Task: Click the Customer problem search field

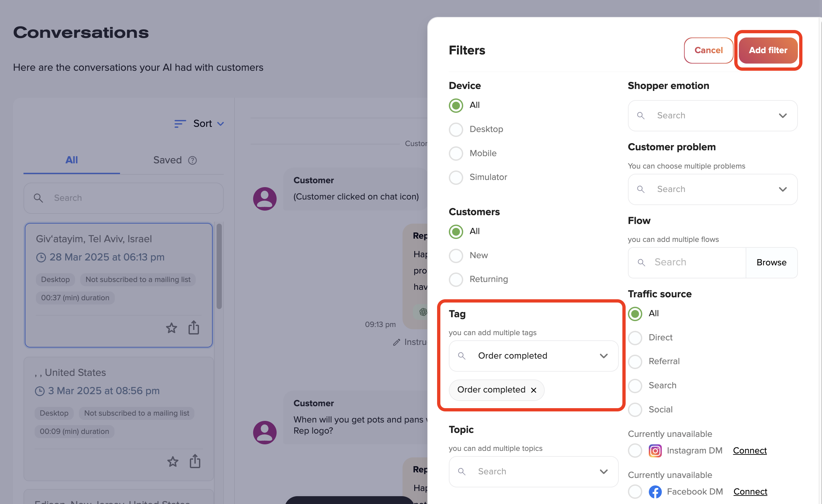Action: tap(713, 189)
